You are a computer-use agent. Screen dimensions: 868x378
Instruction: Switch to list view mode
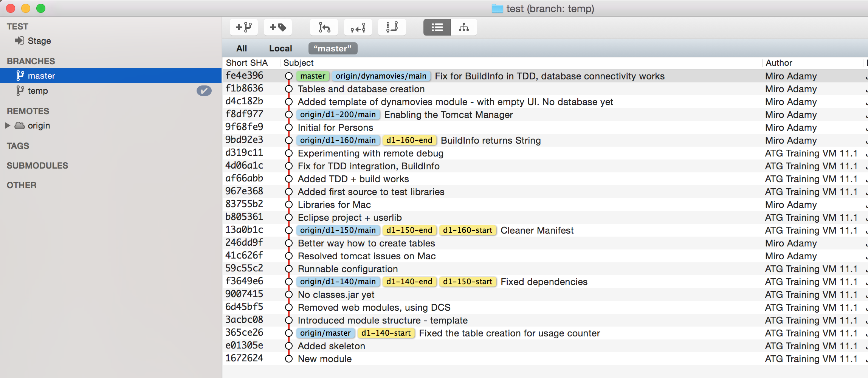click(x=437, y=27)
